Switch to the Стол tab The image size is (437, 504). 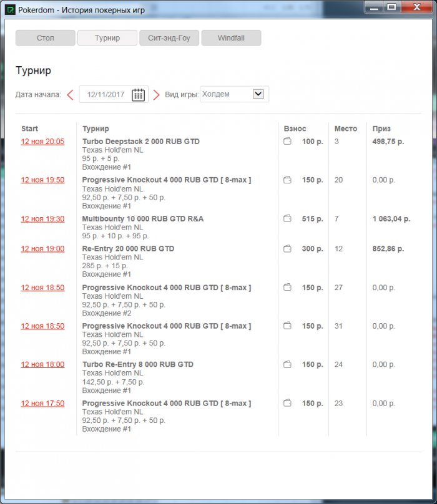pos(45,38)
